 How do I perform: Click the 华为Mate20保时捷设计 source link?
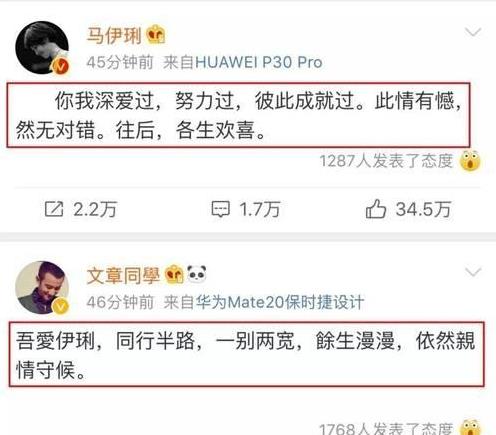tap(280, 302)
